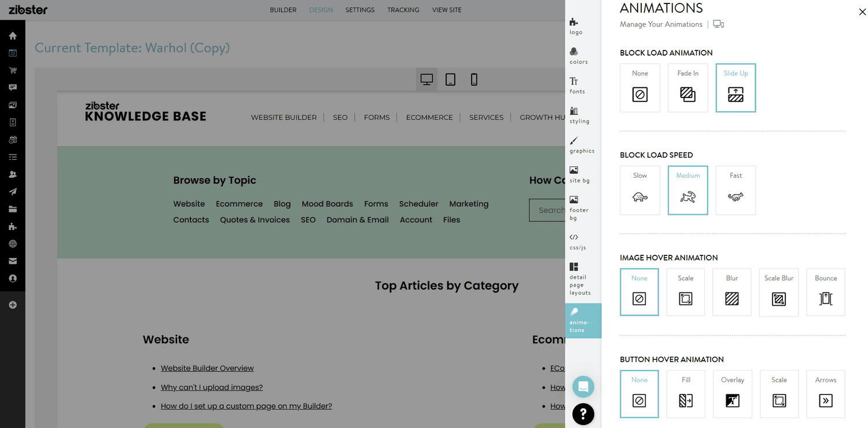Open the puzzle piece sidebar icon
The width and height of the screenshot is (868, 428).
click(13, 226)
